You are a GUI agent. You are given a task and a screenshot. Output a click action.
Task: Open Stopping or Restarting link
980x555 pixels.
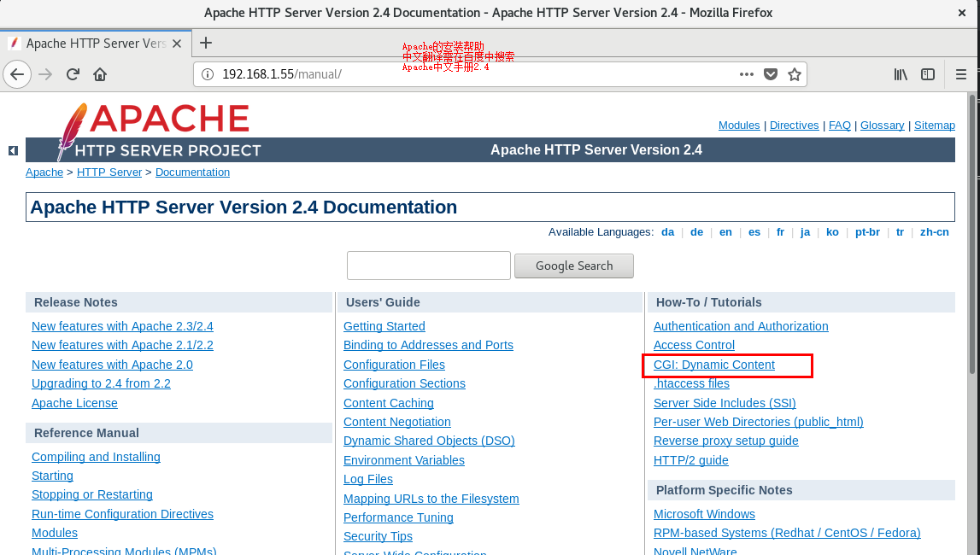(x=92, y=494)
